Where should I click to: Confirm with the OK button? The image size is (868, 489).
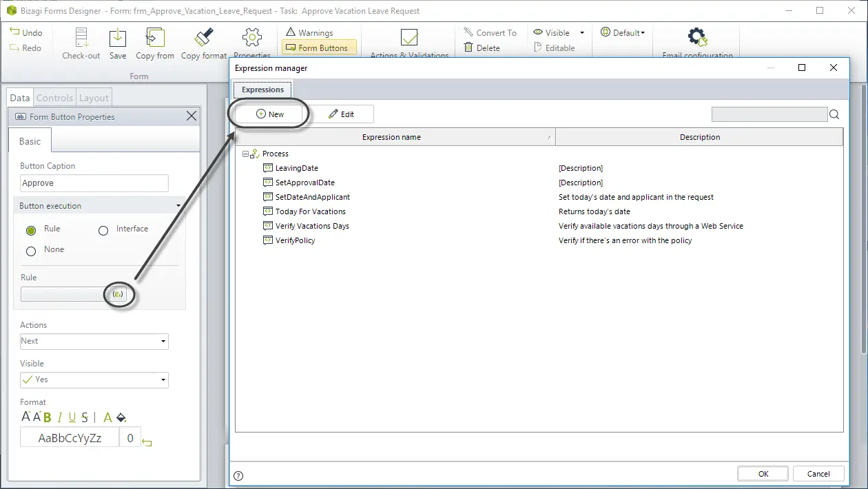pos(763,474)
